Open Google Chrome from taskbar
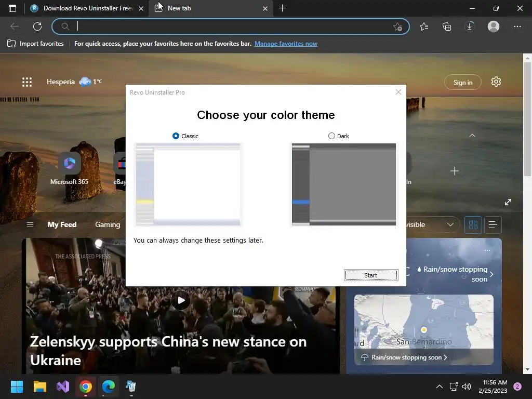The width and height of the screenshot is (532, 399). tap(86, 387)
